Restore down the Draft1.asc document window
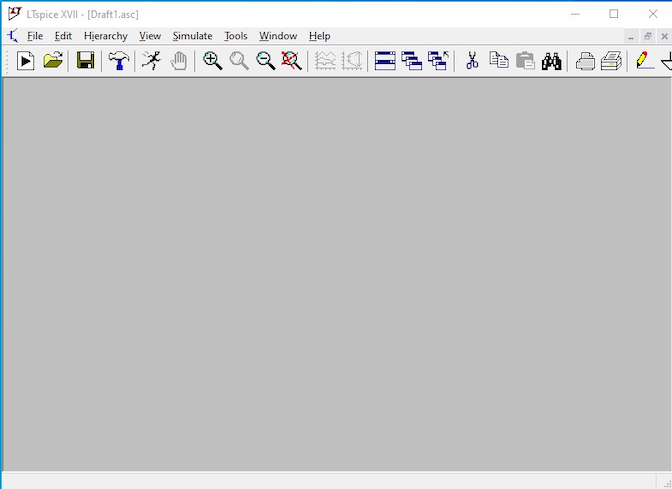This screenshot has width=672, height=489. (x=648, y=36)
